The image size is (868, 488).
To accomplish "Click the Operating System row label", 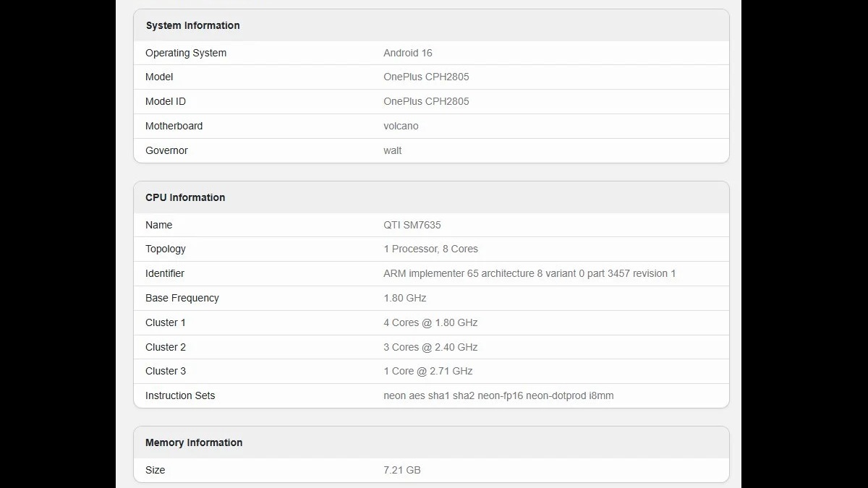I will (x=186, y=53).
